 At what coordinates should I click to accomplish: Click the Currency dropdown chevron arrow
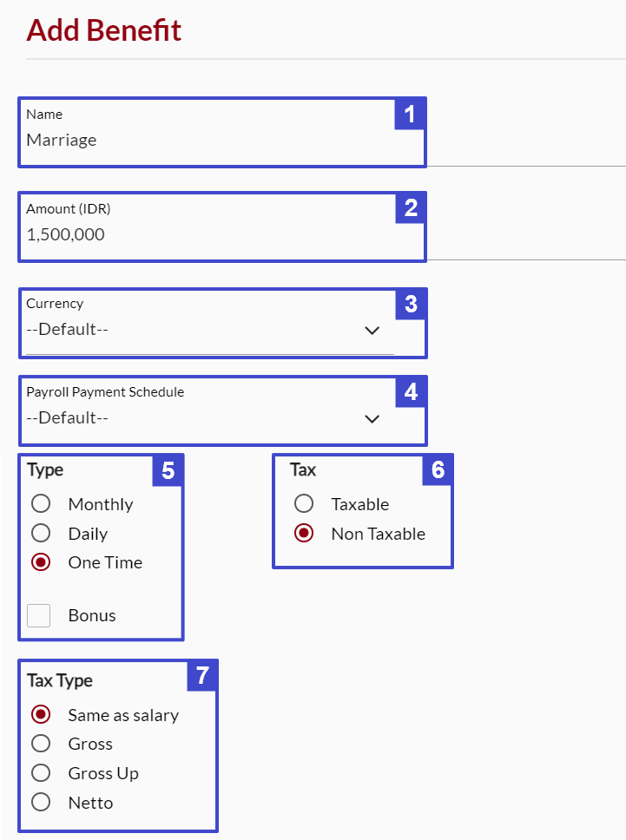(372, 330)
